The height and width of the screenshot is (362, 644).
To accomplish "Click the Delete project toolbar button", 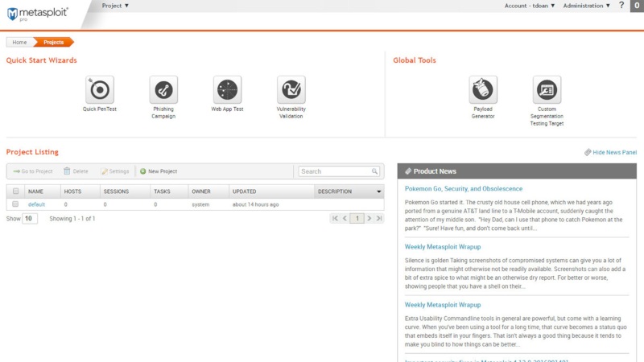I will click(76, 171).
